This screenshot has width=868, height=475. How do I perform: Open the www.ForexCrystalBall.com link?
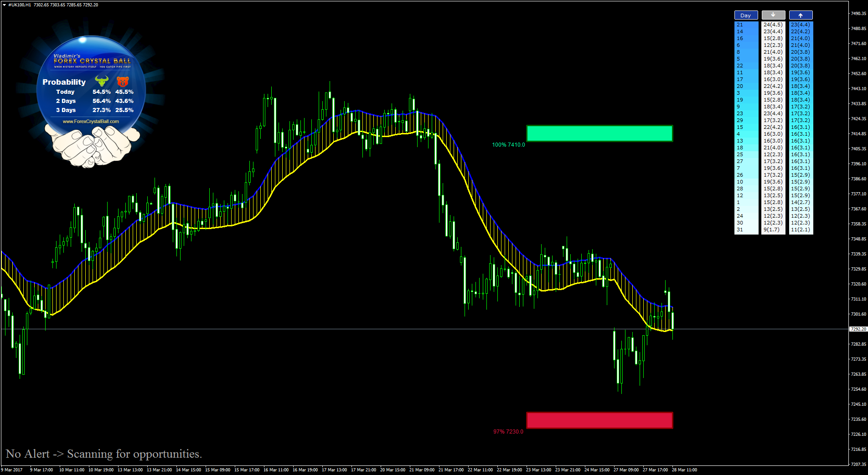pos(91,122)
